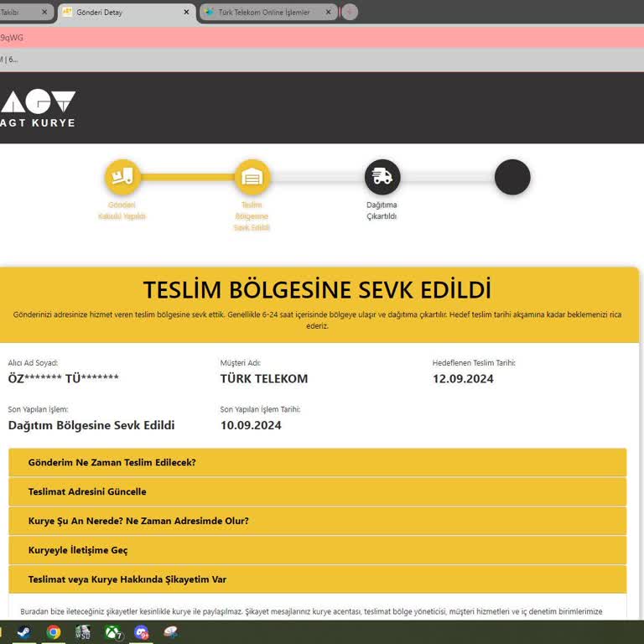Switch to Türk Telekom Online İşlemler tab
The height and width of the screenshot is (644, 644).
pyautogui.click(x=268, y=13)
